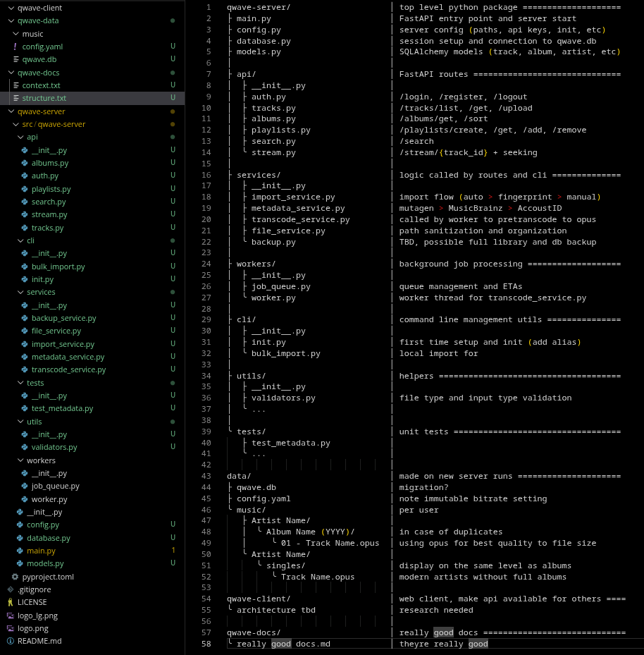
Task: Collapse the api folder in explorer
Action: 20,137
